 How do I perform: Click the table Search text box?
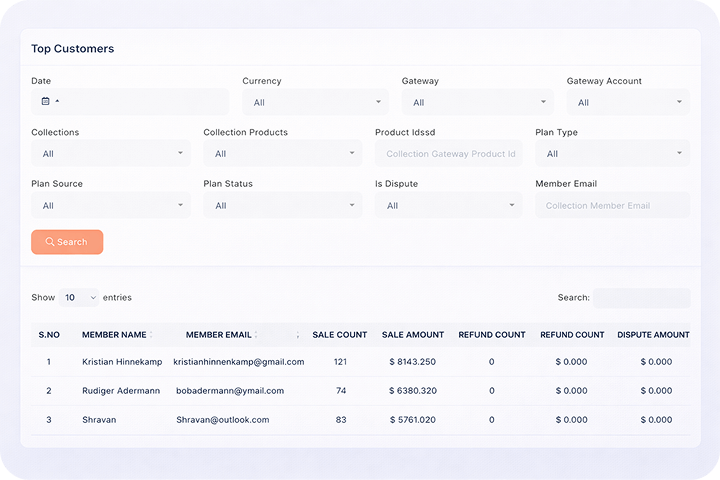pyautogui.click(x=641, y=298)
